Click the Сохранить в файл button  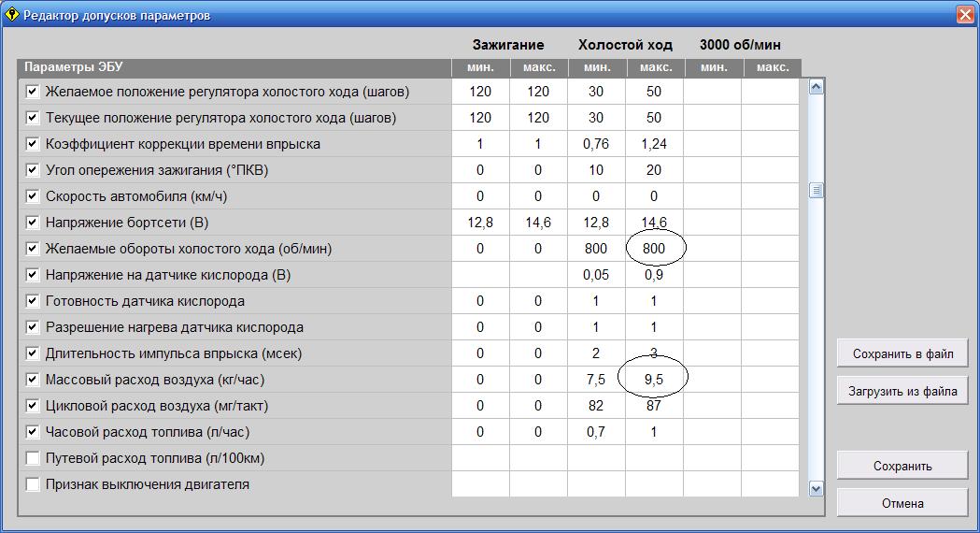click(x=902, y=354)
